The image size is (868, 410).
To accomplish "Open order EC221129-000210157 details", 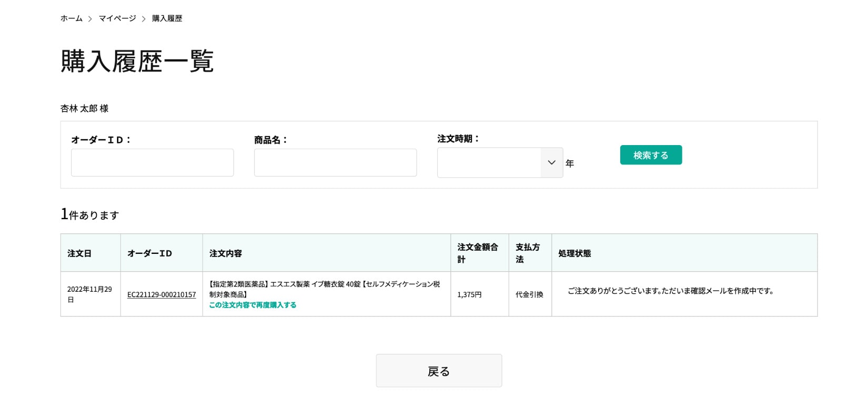I will point(162,295).
